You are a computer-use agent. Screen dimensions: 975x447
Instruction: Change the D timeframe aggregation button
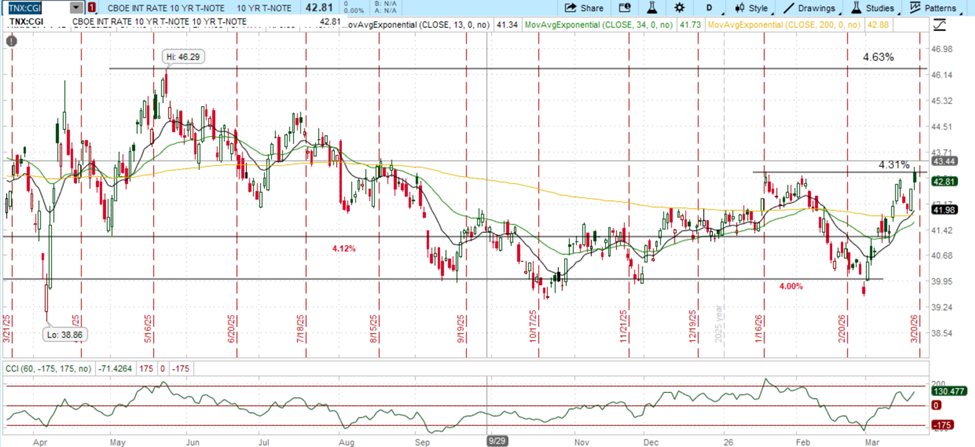click(709, 8)
